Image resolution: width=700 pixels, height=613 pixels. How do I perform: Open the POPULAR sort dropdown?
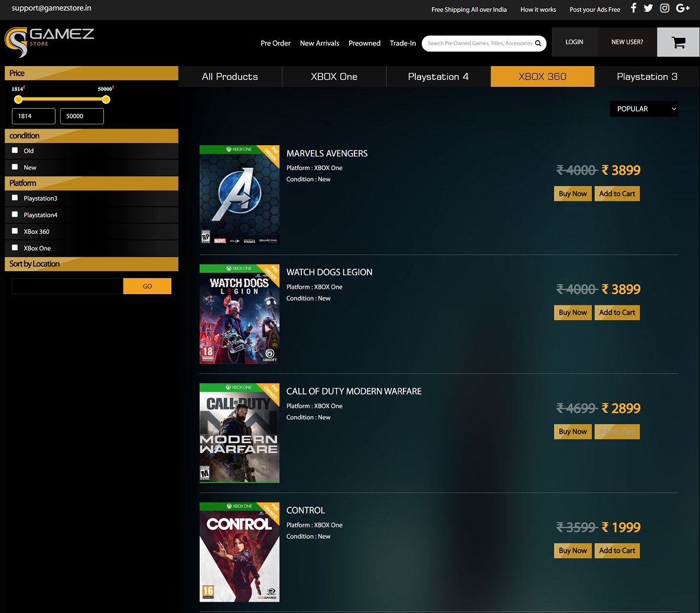pos(643,109)
